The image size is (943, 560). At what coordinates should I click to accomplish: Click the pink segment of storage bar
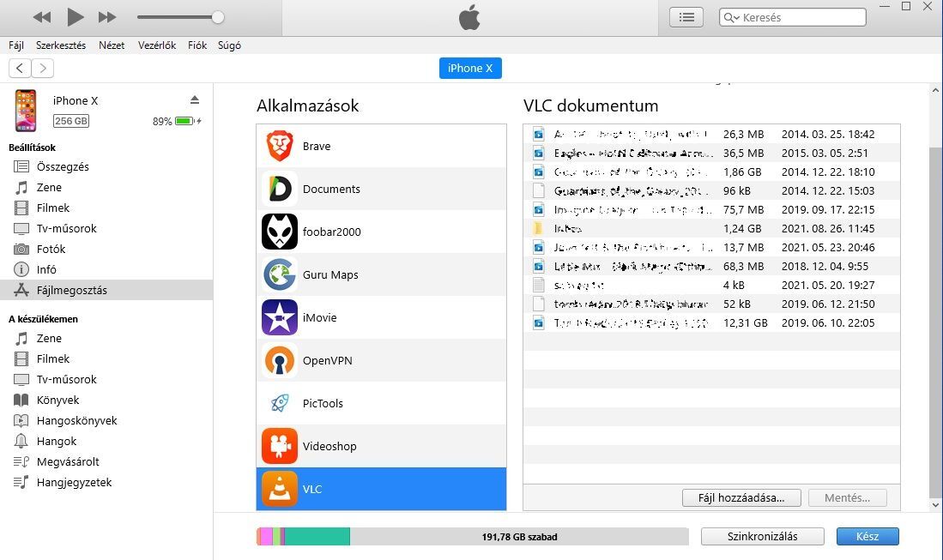[x=266, y=537]
